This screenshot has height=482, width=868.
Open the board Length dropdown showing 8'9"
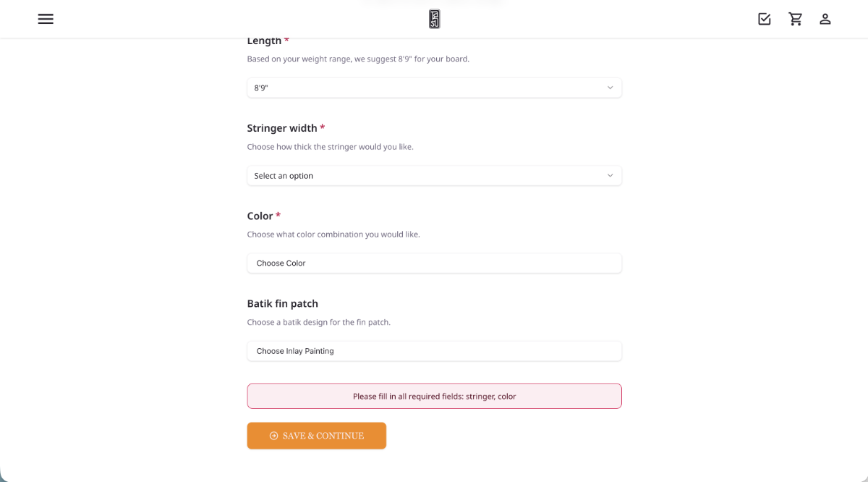434,88
